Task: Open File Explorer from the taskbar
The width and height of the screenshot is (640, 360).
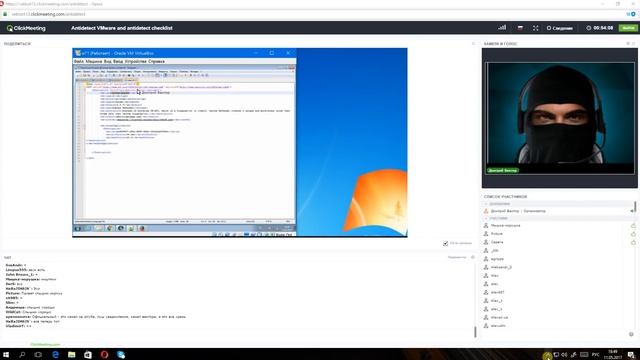Action: tap(71, 354)
